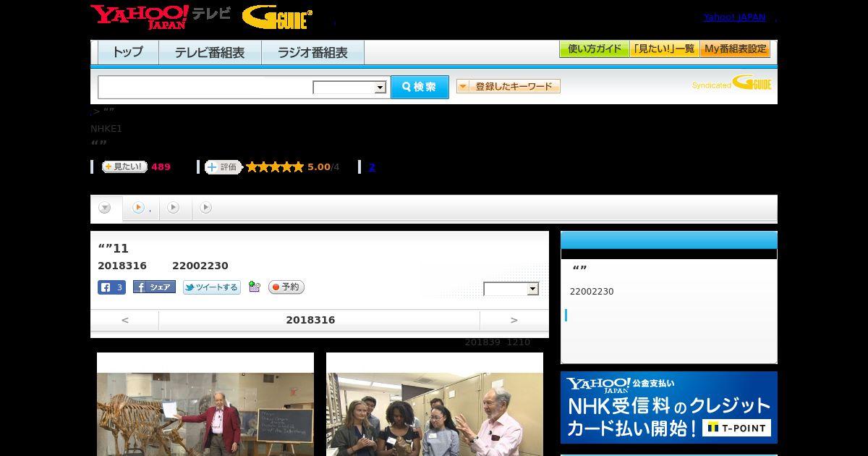Viewport: 868px width, 456px height.
Task: Click the Syndicated G-GUIDE logo
Action: [x=731, y=83]
